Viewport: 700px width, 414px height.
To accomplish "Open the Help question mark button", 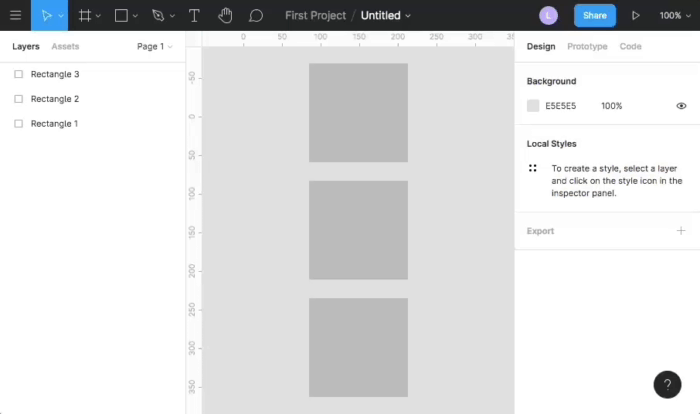I will tap(667, 385).
